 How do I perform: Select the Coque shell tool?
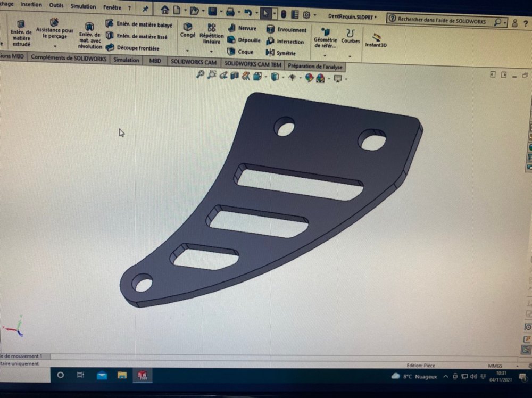point(240,52)
